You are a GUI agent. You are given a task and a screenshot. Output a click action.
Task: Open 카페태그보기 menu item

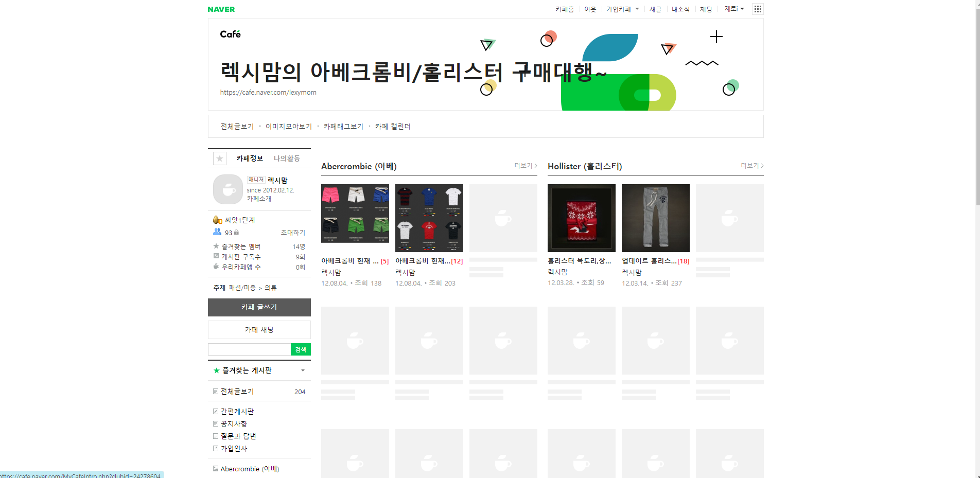(x=343, y=127)
